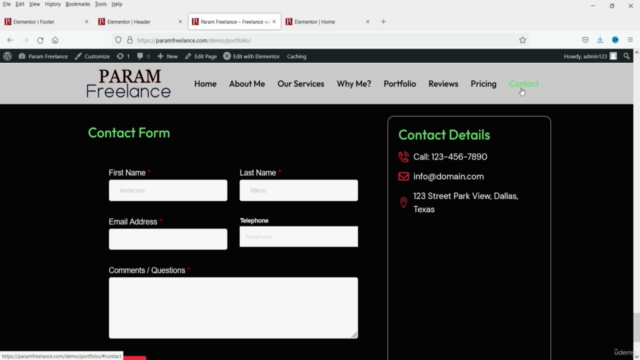Click Call: 123-456-7890 text
This screenshot has height=360, width=640.
tap(450, 157)
